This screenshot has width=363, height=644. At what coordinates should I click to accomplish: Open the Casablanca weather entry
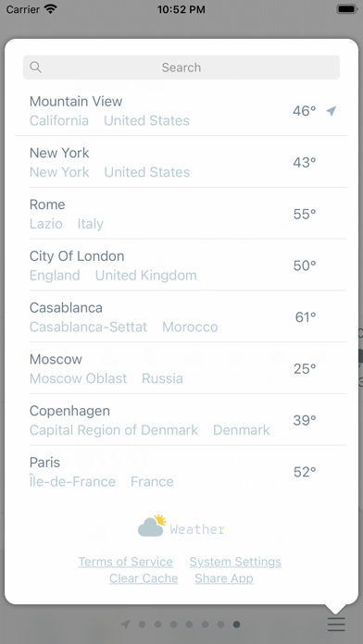tap(181, 316)
